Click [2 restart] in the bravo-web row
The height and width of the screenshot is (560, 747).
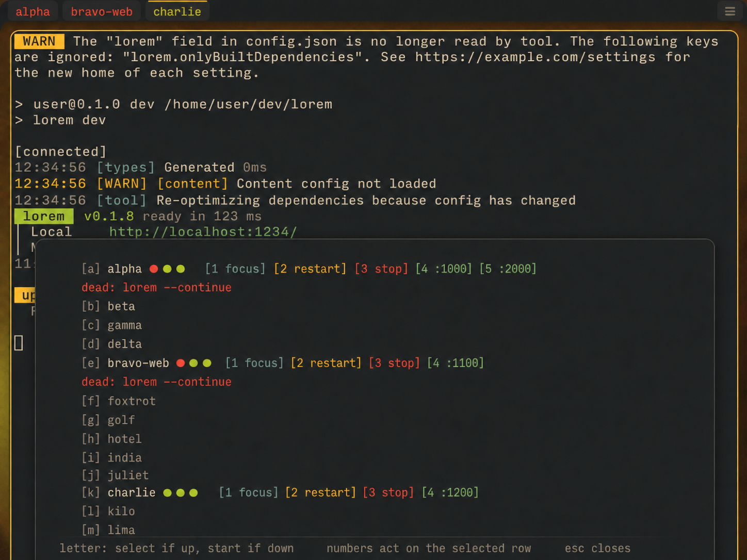tap(326, 363)
